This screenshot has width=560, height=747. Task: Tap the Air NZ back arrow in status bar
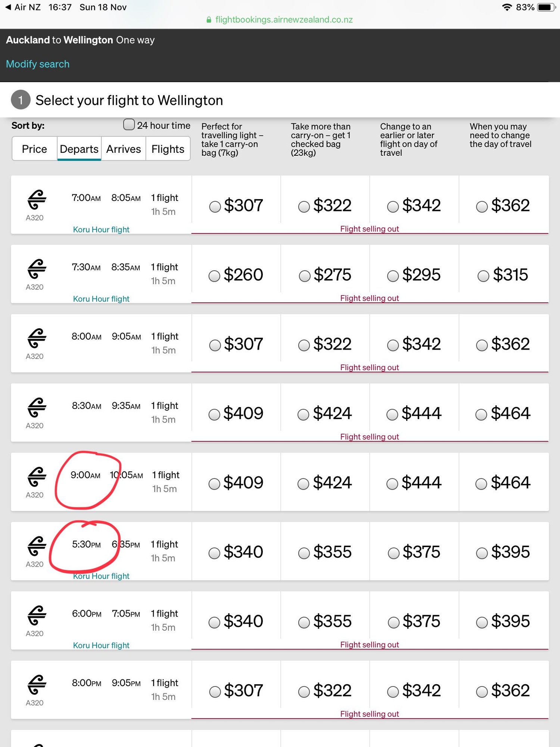pos(8,7)
